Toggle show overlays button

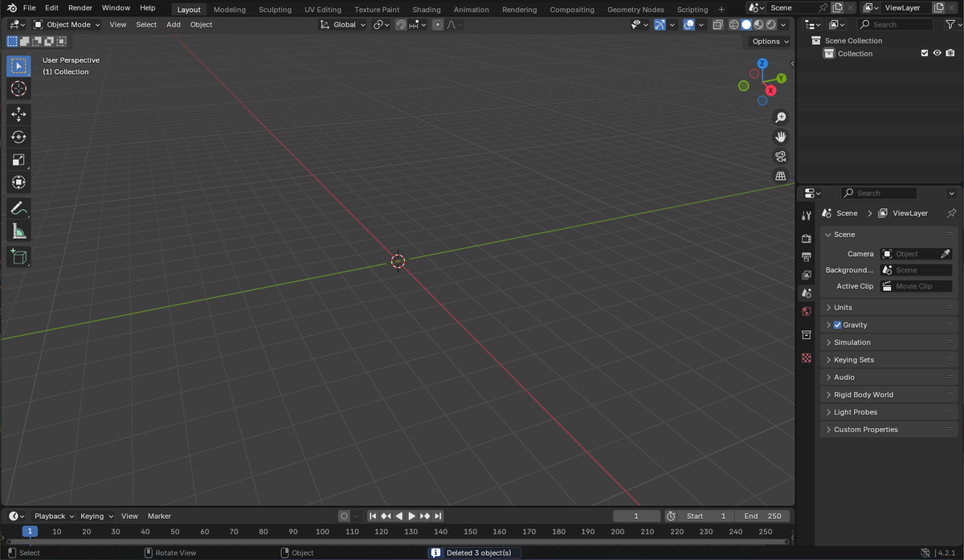[689, 24]
